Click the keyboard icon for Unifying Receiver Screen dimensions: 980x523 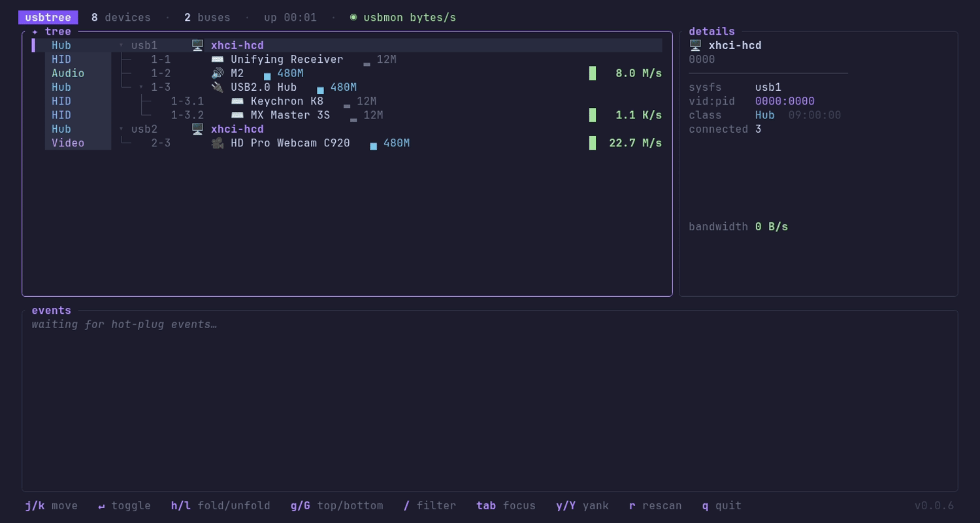point(218,59)
